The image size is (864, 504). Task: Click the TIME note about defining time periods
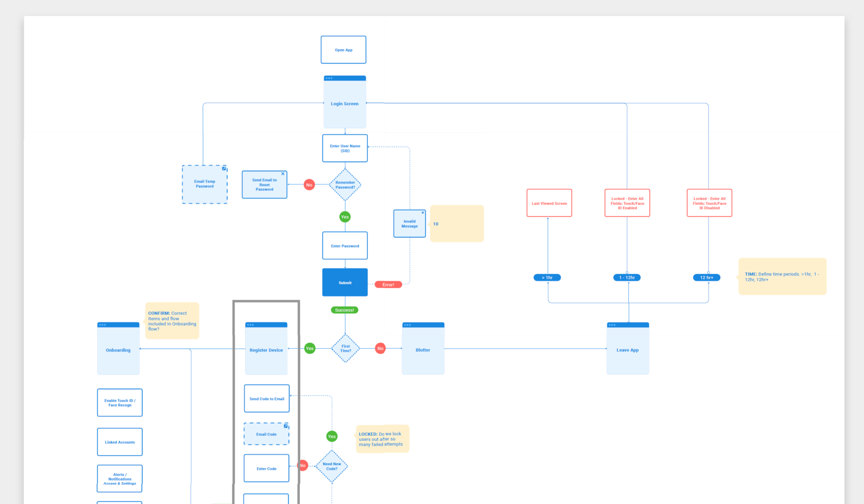782,276
